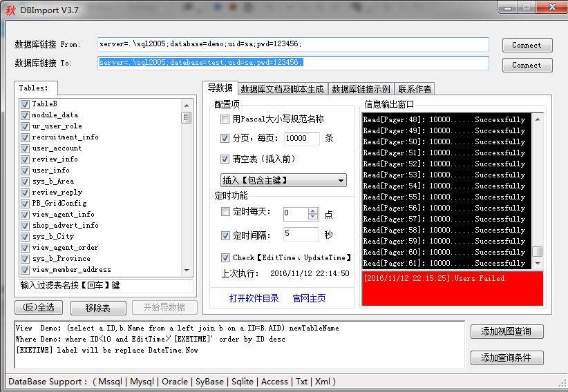Uncheck 清空表（插入前）option

pos(225,159)
